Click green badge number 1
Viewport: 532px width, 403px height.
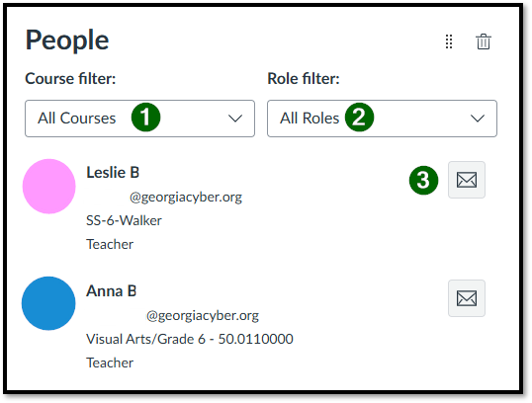[x=145, y=118]
